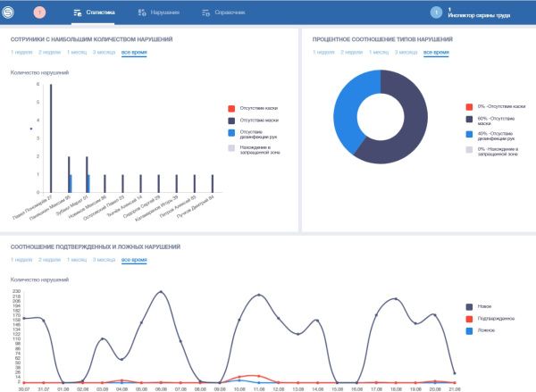Select '2 недели' in violation types chart

click(x=350, y=53)
